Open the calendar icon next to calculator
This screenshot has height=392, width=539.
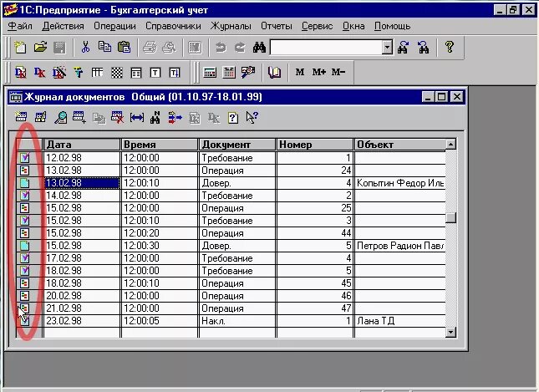pos(229,72)
